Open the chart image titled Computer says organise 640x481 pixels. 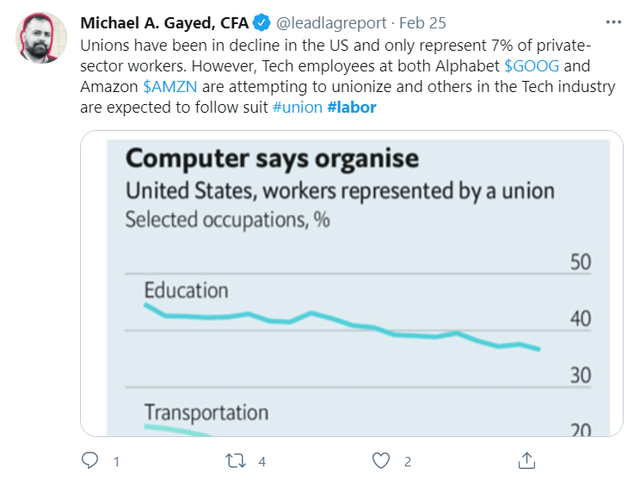(x=351, y=283)
